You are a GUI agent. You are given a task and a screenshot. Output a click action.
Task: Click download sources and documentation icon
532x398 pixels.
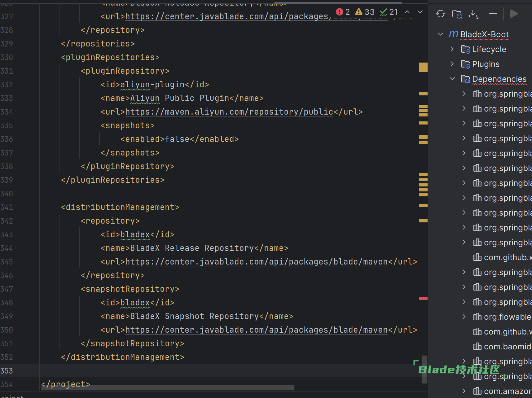coord(473,14)
